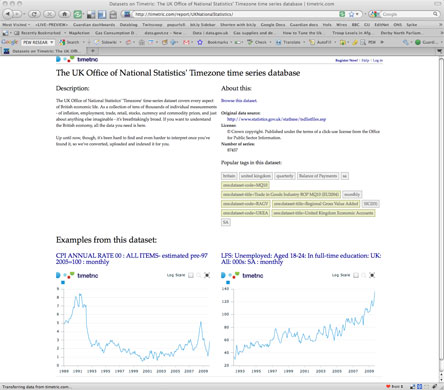This screenshot has height=390, width=444.
Task: Click the printer icon in navigation toolbar
Action: [x=113, y=14]
